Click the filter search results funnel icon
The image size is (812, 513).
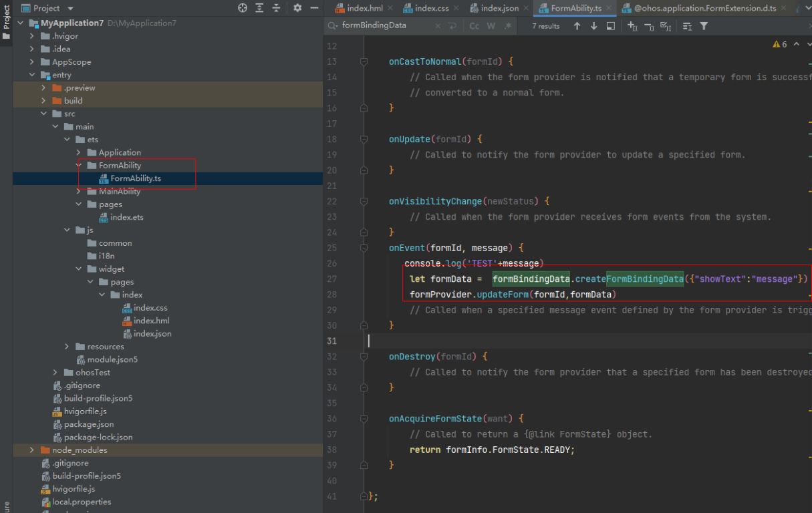(704, 26)
